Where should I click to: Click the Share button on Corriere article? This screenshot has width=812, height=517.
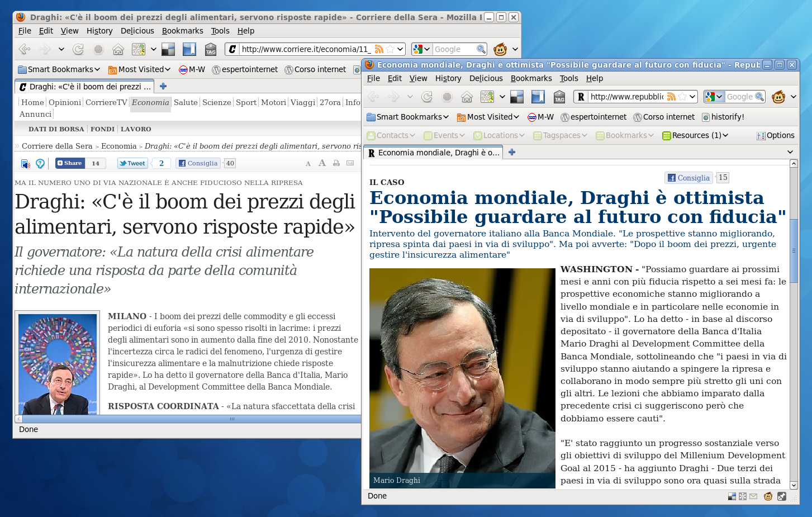(x=70, y=163)
